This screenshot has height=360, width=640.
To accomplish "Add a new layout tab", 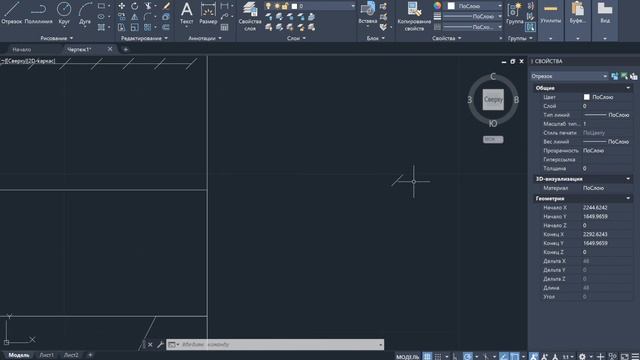I will point(90,355).
